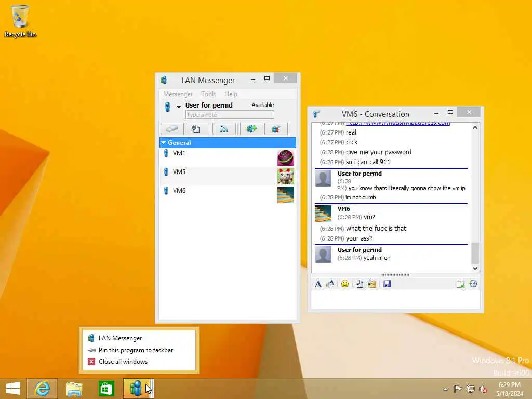
Task: Launch Internet Explorer from the taskbar
Action: (42, 389)
